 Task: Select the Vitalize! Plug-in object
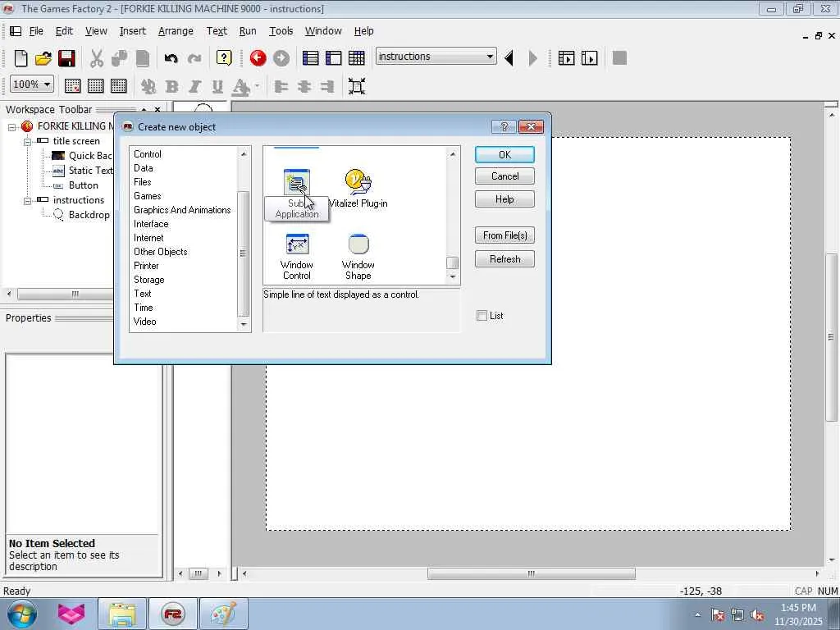[x=358, y=189]
